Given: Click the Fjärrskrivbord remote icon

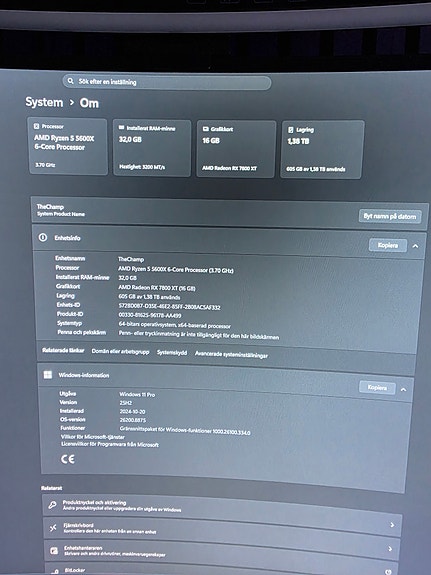Looking at the screenshot, I should [x=53, y=528].
